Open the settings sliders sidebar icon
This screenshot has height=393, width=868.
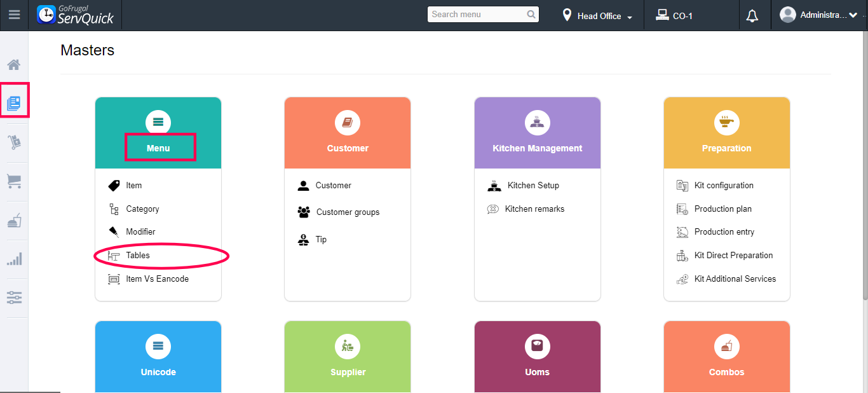click(x=14, y=298)
